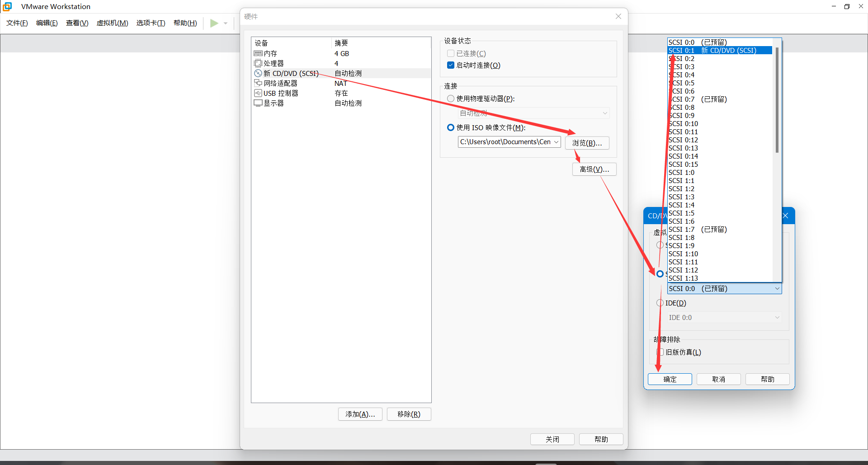Click 帮助 in the CD/DVD dialog
Image resolution: width=868 pixels, height=465 pixels.
[768, 379]
